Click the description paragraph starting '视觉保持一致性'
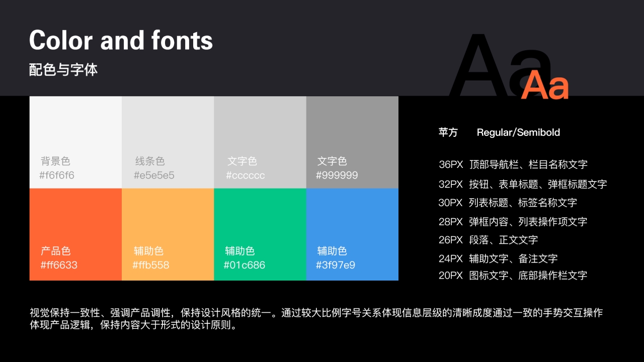 [x=316, y=319]
